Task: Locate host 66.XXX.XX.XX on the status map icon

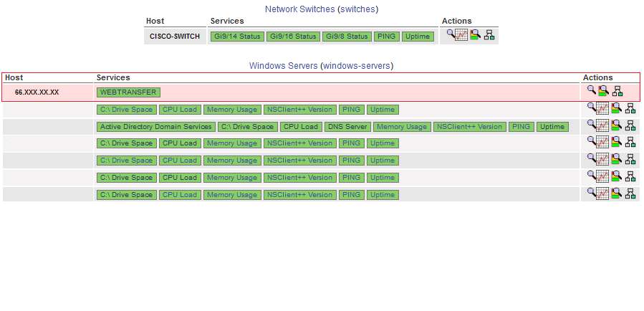Action: click(617, 91)
